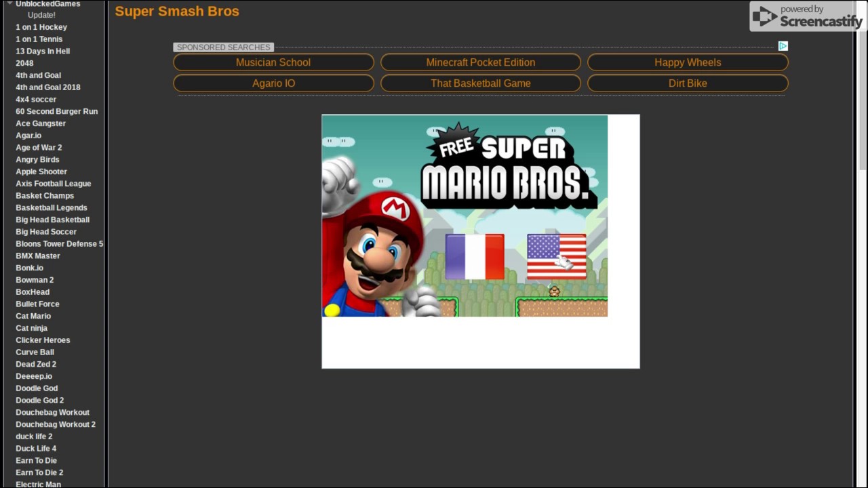Screen dimensions: 868x488
Task: Open the Earn To Die link
Action: point(36,460)
